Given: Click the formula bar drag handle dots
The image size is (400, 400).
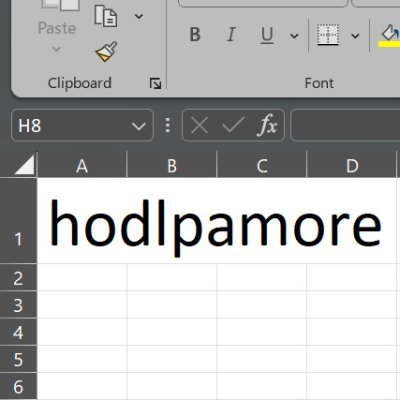Looking at the screenshot, I should (168, 126).
